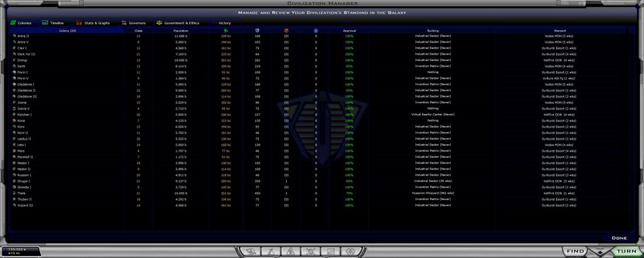Click the 11.688 b population value

(x=180, y=36)
